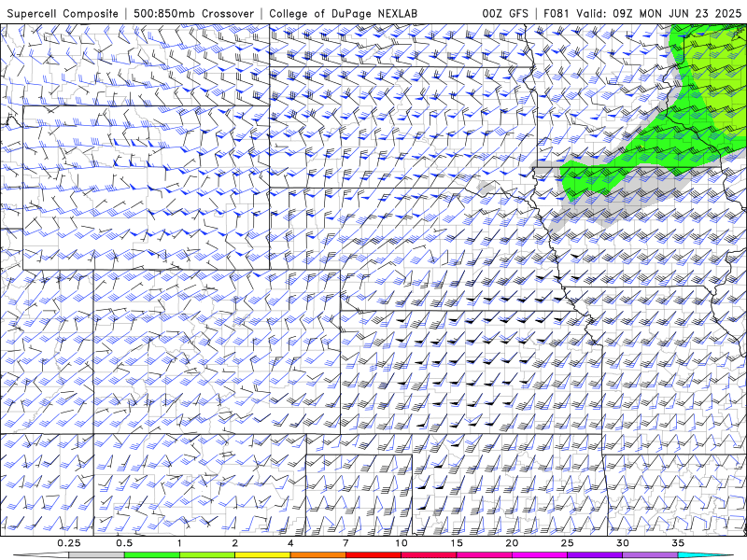This screenshot has height=560, width=747.
Task: Click the bright green legend segment
Action: coord(152,555)
